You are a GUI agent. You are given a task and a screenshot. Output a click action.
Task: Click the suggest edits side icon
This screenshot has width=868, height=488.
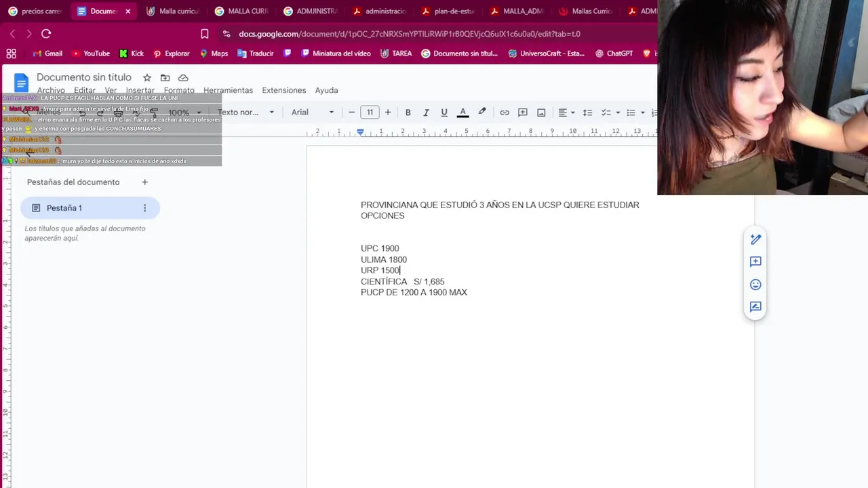click(x=755, y=239)
